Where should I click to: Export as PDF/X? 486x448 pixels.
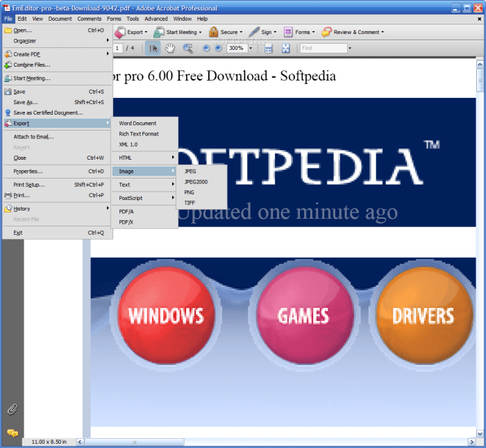[144, 222]
